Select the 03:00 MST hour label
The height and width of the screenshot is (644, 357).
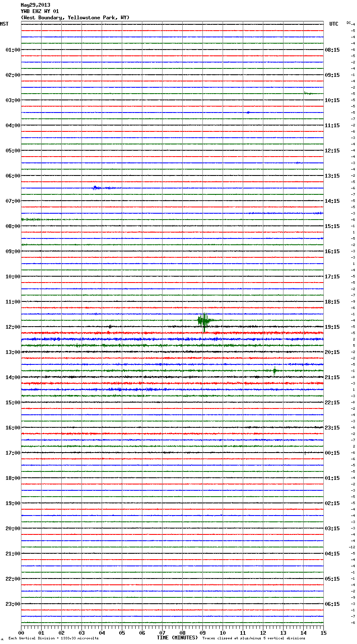13,100
